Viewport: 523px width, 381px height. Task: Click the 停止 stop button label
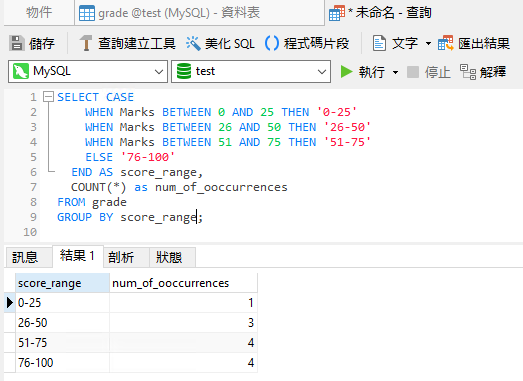pos(438,72)
